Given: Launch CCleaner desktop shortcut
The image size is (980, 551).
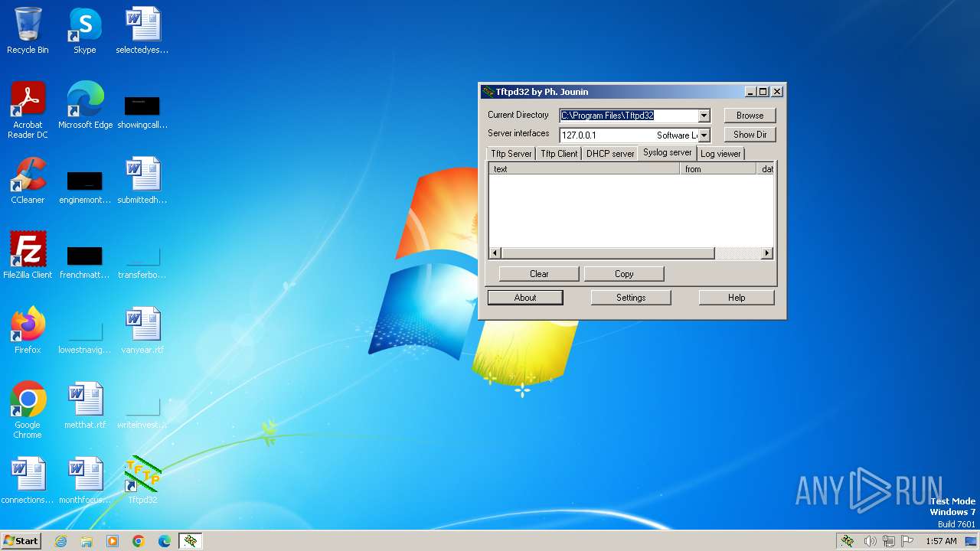Looking at the screenshot, I should [28, 181].
